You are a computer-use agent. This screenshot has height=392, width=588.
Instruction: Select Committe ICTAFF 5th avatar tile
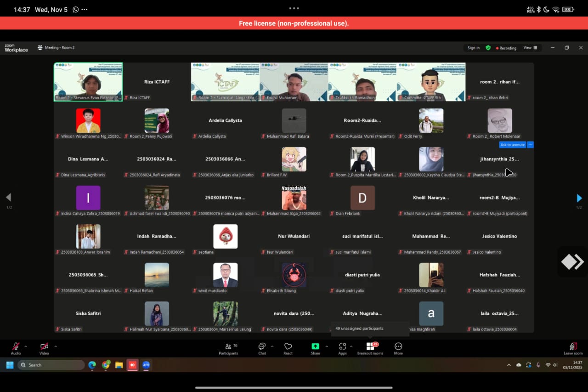click(431, 82)
